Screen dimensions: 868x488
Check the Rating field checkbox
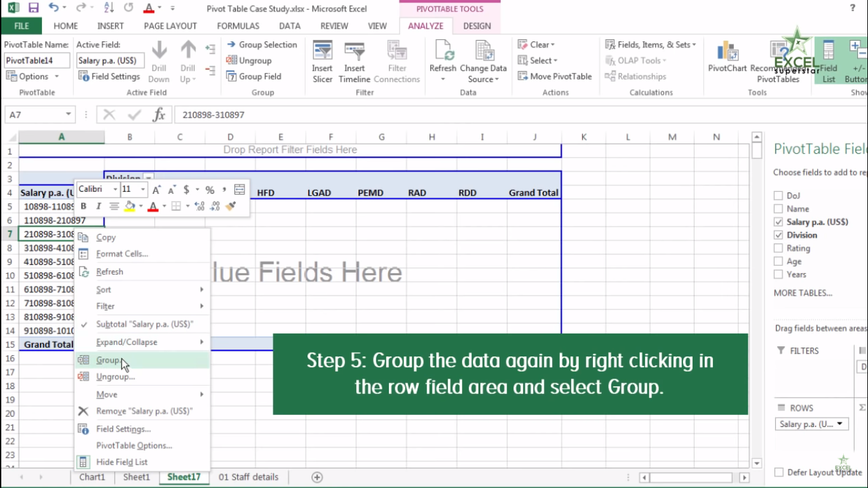pyautogui.click(x=778, y=248)
